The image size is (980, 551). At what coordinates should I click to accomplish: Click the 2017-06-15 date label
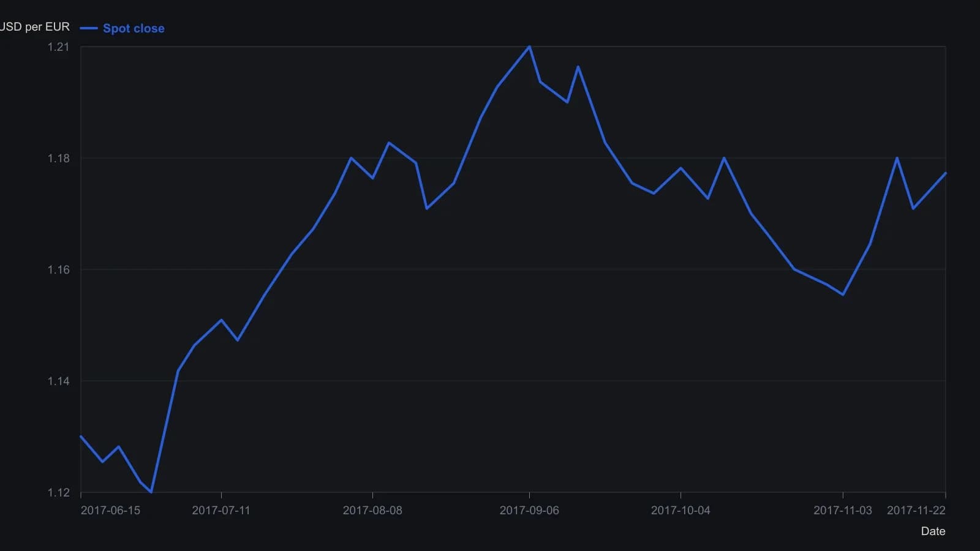click(110, 511)
